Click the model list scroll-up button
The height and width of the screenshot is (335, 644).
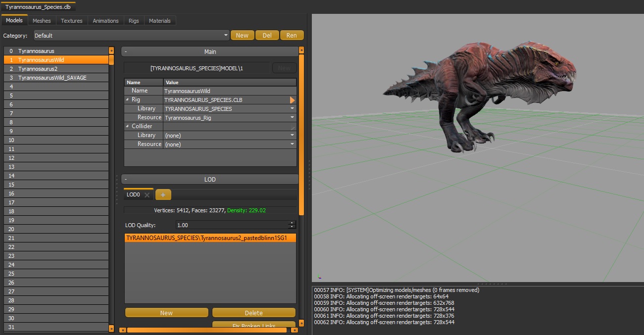(x=111, y=50)
